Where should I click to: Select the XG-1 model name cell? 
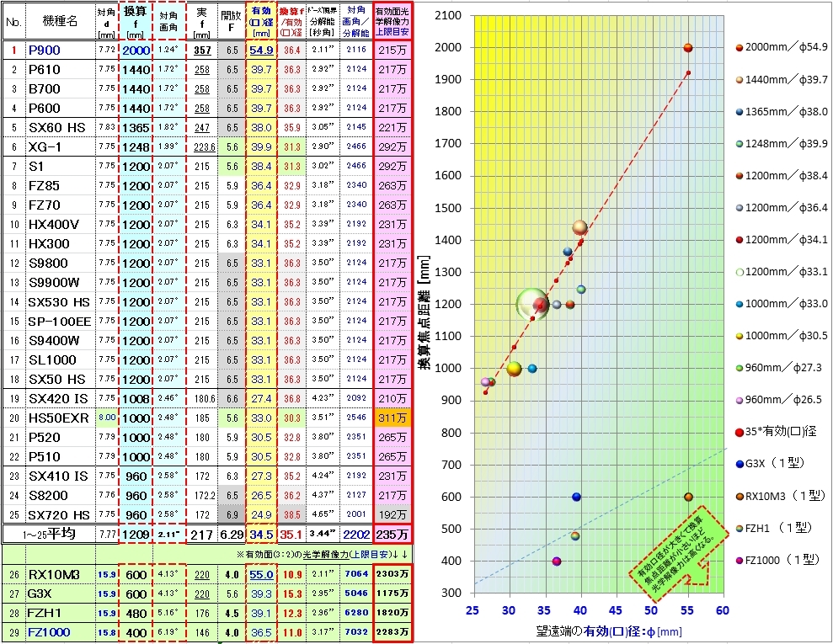click(60, 147)
